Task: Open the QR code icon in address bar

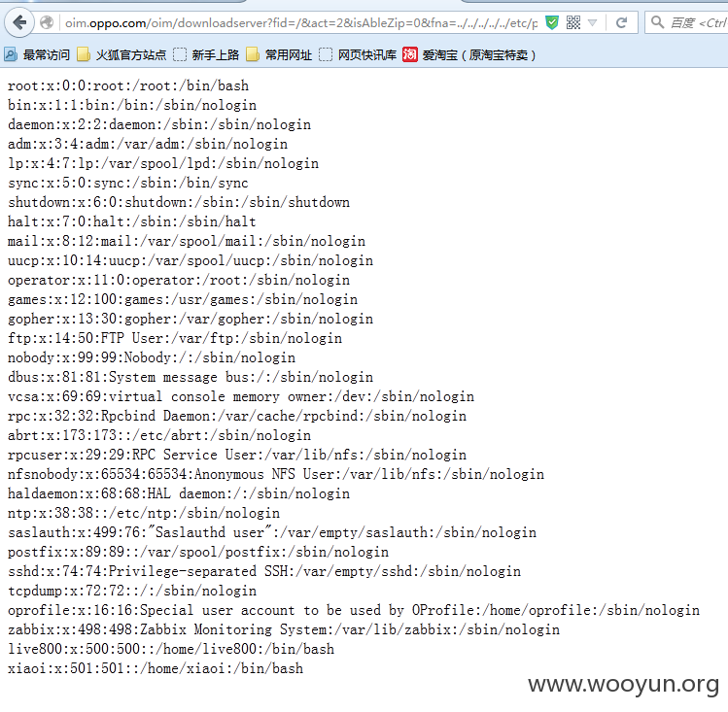Action: pos(573,22)
